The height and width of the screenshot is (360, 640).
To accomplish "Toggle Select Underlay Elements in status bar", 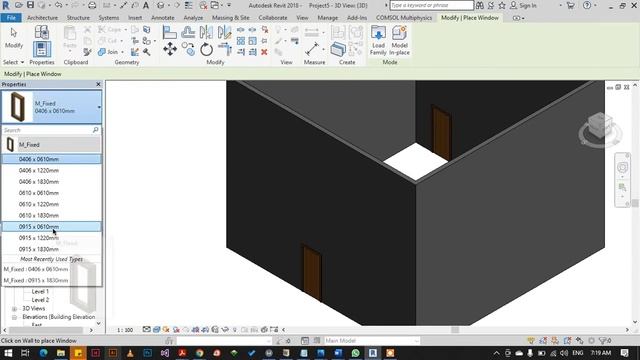I will 543,340.
